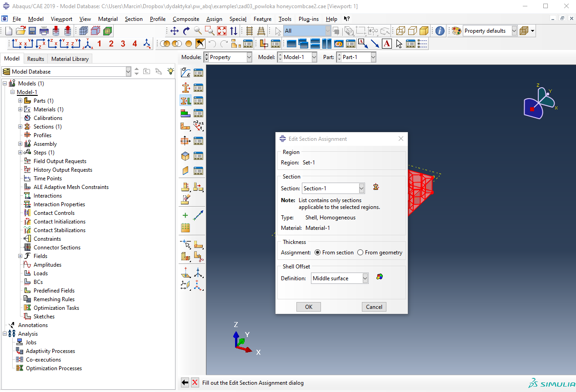576x392 pixels.
Task: Select the From geometry thickness option
Action: point(360,253)
